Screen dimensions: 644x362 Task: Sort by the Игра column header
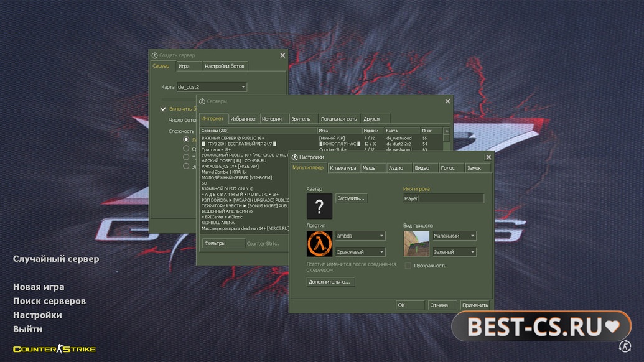pyautogui.click(x=339, y=131)
